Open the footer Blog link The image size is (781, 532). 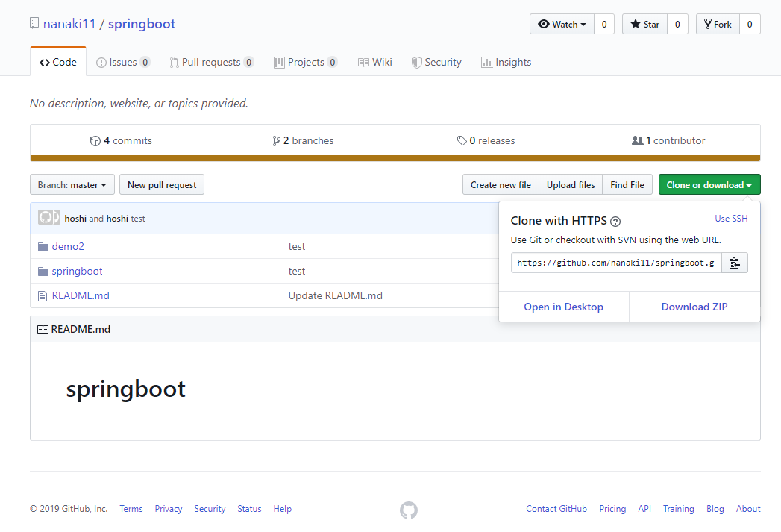(715, 509)
